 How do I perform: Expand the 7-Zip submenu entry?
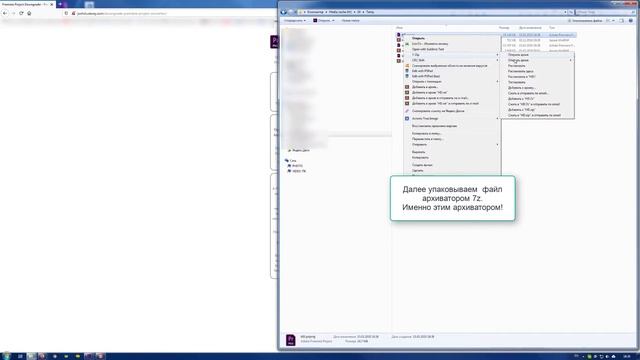[452, 55]
